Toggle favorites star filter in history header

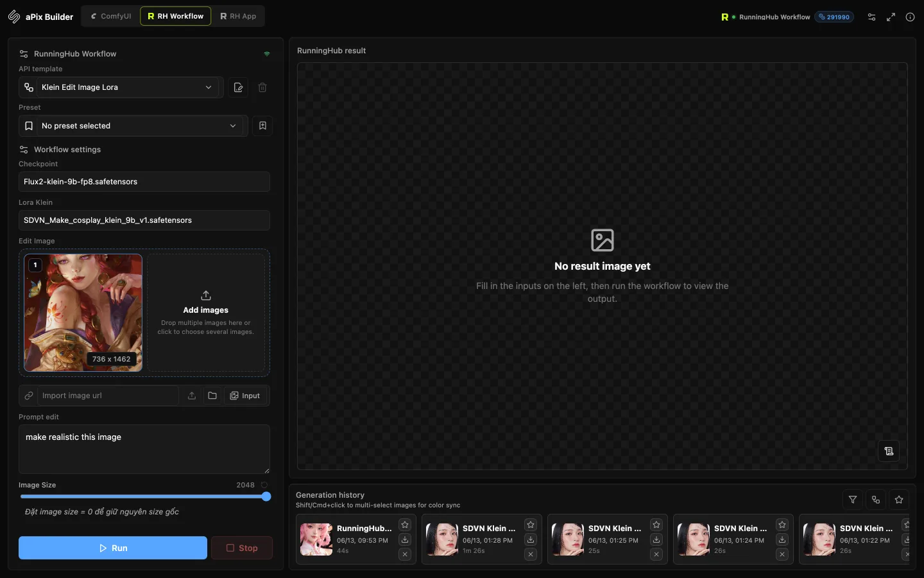[899, 500]
